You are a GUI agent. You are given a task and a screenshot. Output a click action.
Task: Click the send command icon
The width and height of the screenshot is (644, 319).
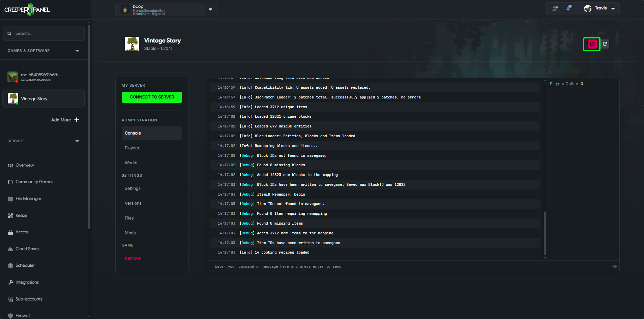tap(615, 266)
